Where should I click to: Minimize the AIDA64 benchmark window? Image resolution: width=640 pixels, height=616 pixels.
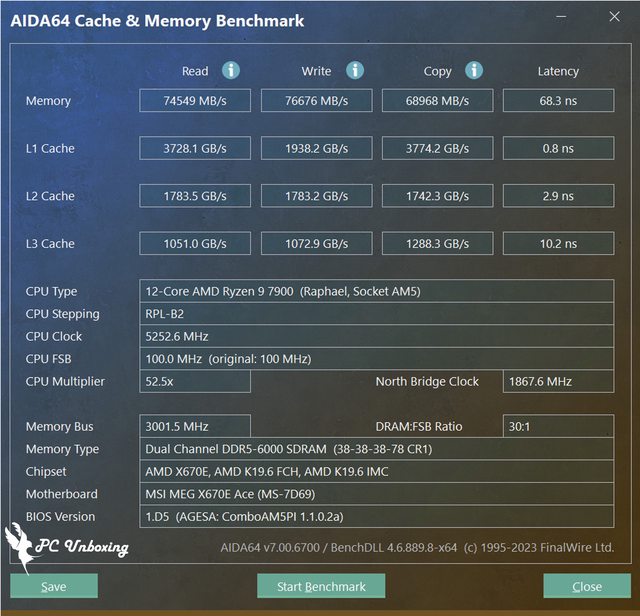tap(567, 17)
